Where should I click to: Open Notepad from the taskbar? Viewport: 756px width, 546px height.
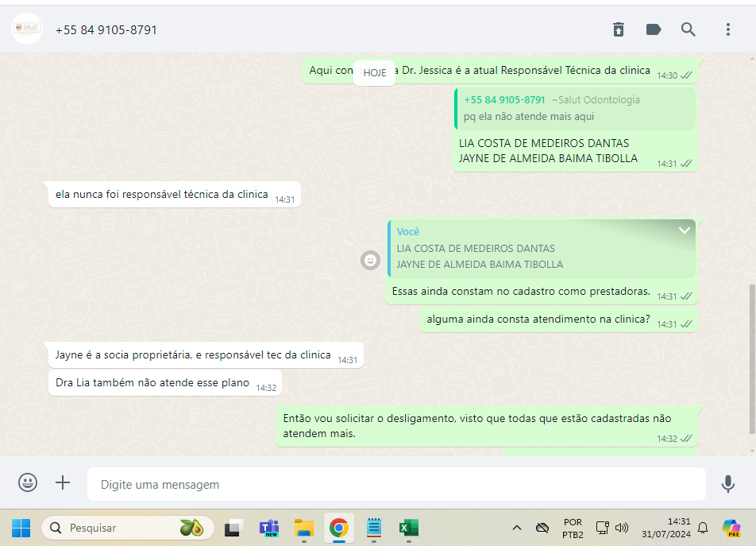coord(374,527)
